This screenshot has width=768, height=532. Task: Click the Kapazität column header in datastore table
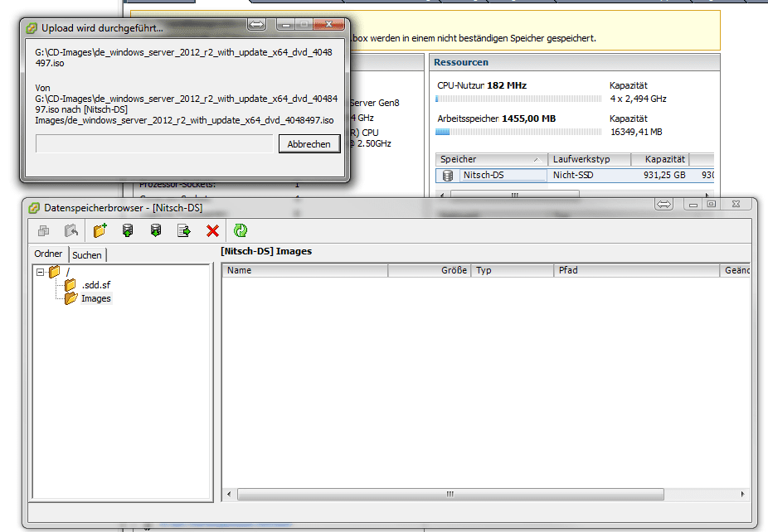[x=660, y=160]
